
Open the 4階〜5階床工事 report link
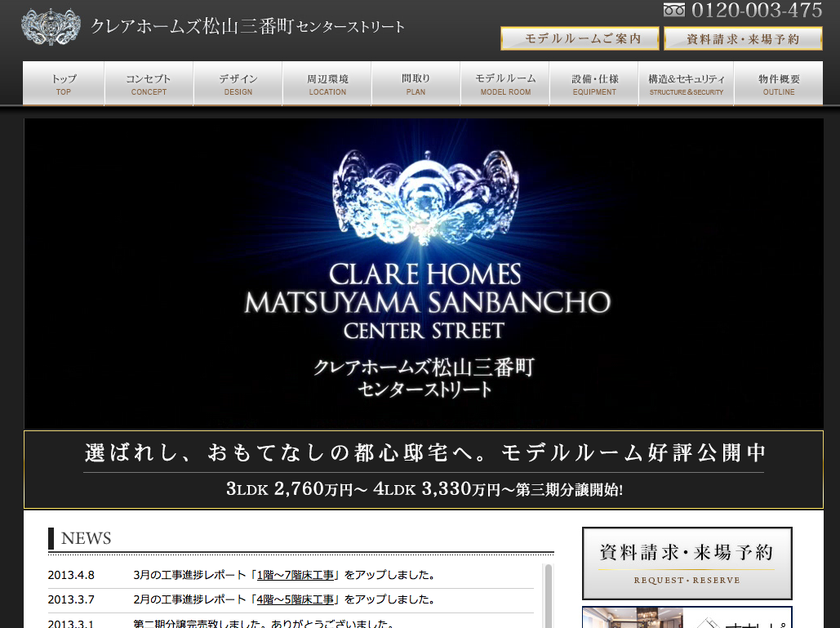pos(297,599)
